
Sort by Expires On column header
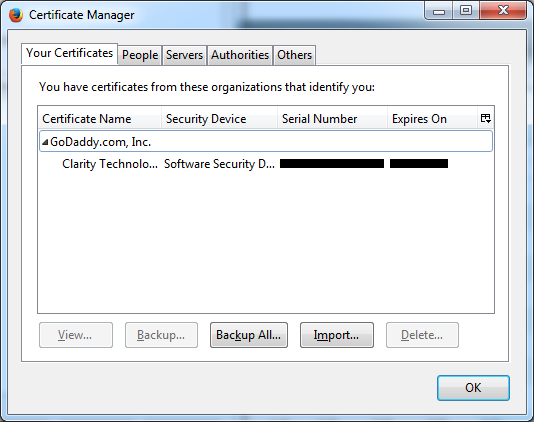pyautogui.click(x=432, y=119)
